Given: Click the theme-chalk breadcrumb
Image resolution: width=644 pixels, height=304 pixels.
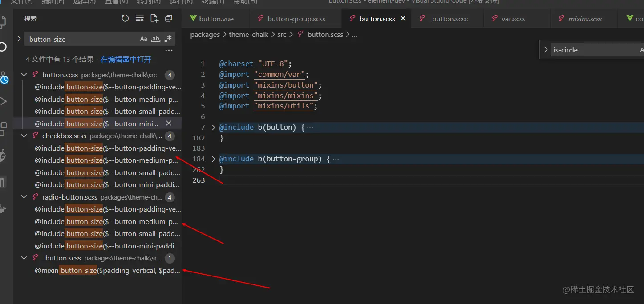Looking at the screenshot, I should coord(249,34).
